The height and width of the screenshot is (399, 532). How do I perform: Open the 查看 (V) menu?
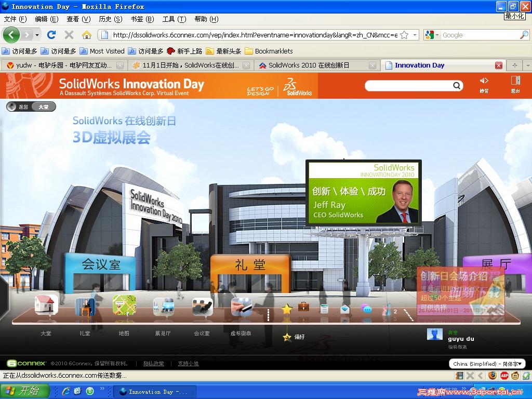(79, 19)
